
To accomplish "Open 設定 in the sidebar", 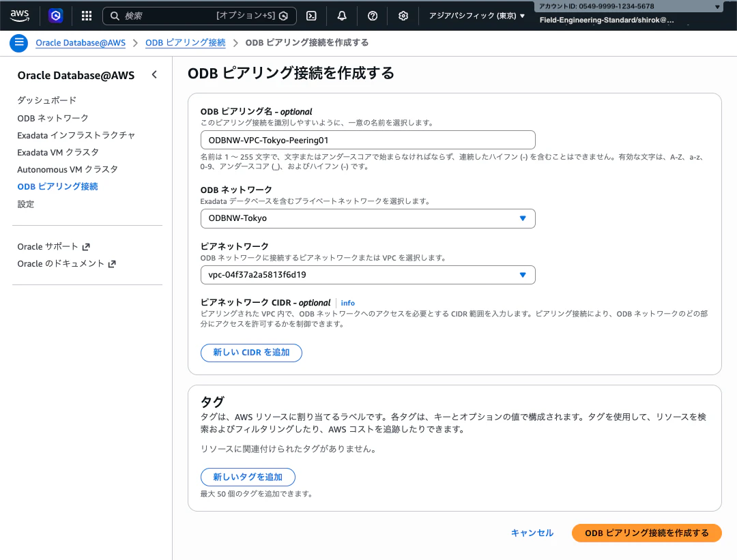I will (26, 204).
